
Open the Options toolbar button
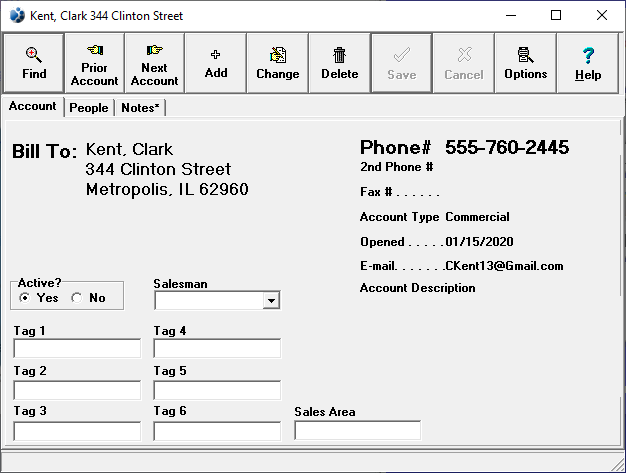click(x=525, y=63)
